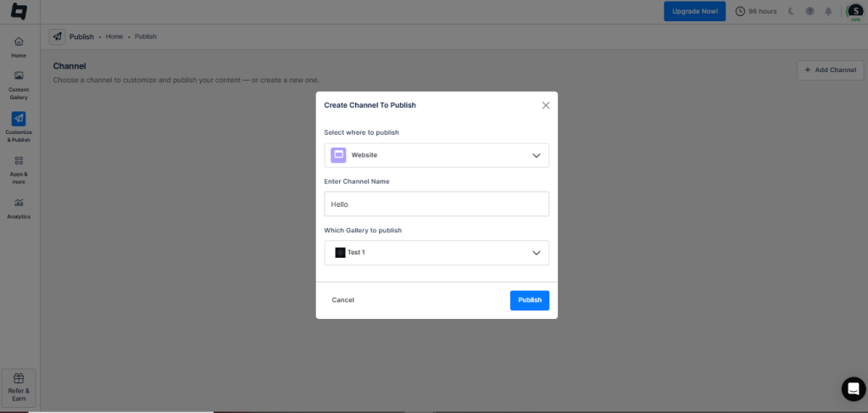Expand the Which Gallery to publish dropdown
Viewport: 868px width, 413px height.
(x=437, y=253)
